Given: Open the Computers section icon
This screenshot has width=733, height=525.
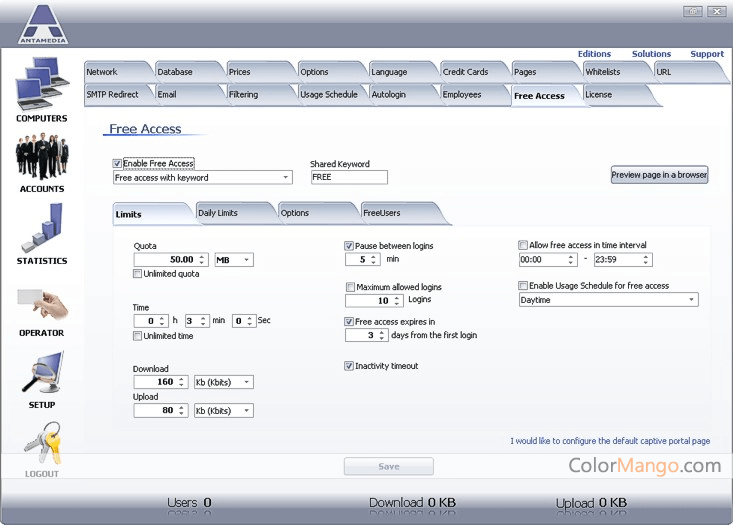Looking at the screenshot, I should click(41, 85).
